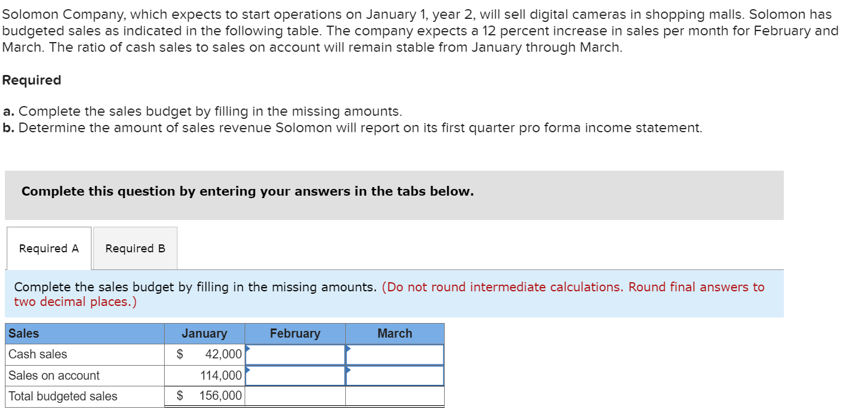Select the 42,000 cash sales amount

[x=222, y=354]
